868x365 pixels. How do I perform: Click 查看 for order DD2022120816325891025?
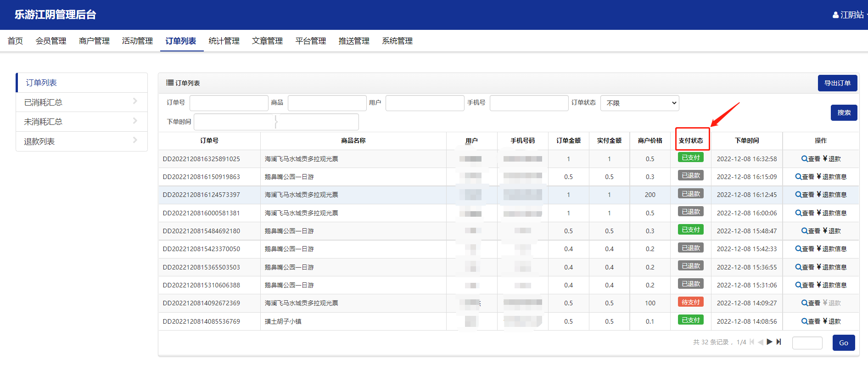pos(811,159)
